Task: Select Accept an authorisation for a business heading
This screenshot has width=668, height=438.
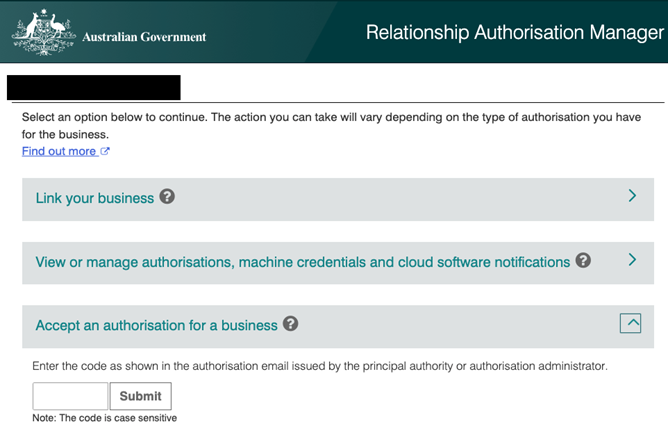Action: (156, 326)
